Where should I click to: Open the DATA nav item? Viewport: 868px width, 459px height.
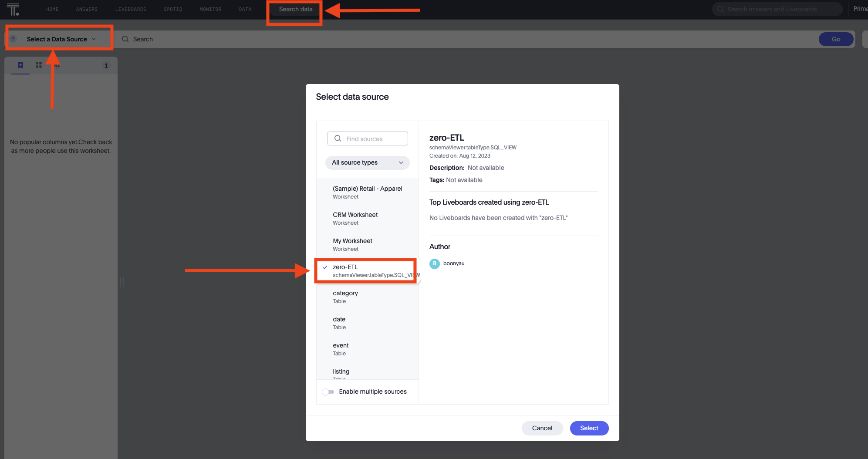(245, 9)
